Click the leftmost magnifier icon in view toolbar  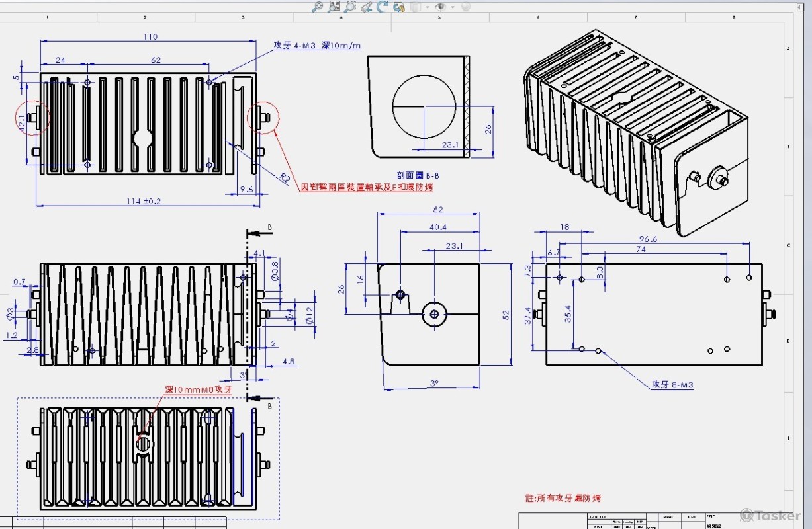point(318,7)
